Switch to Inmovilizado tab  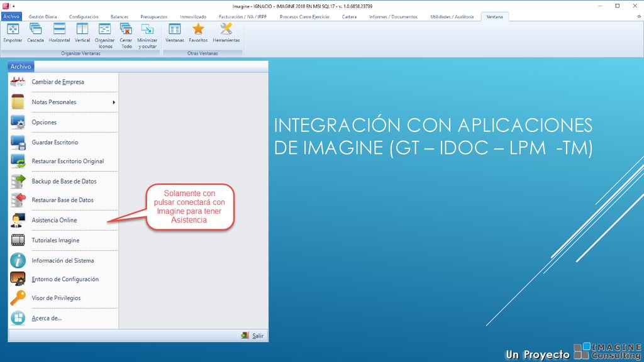click(x=193, y=17)
